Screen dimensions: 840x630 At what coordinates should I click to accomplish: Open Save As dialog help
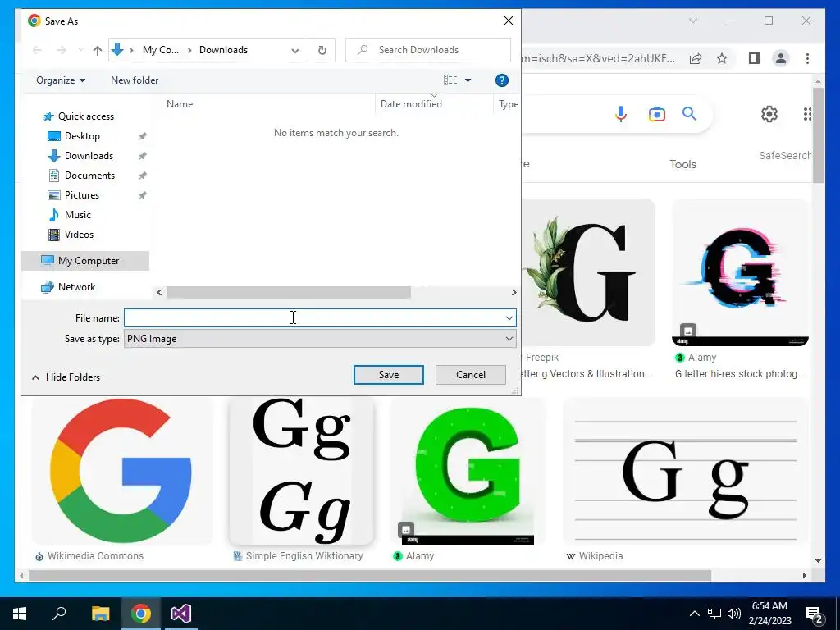(x=501, y=80)
